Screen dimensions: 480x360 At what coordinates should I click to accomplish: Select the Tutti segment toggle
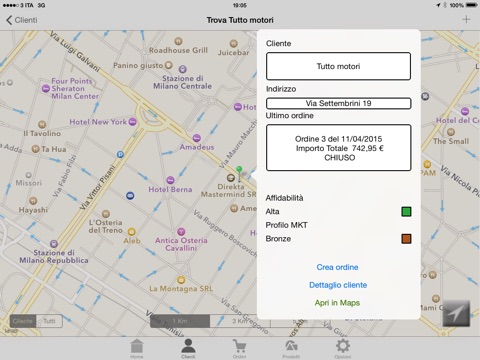[49, 321]
